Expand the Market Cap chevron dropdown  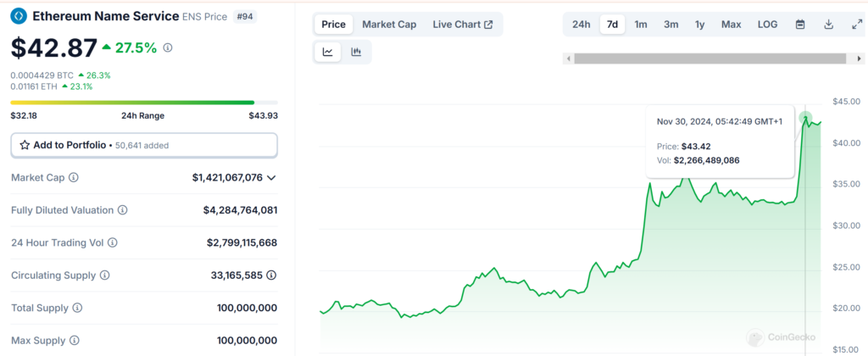271,178
